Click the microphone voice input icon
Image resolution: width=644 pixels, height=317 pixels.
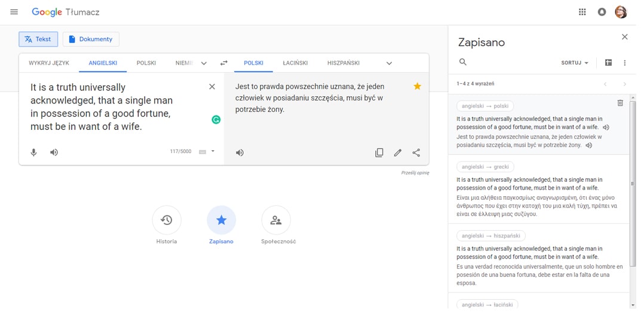[33, 153]
